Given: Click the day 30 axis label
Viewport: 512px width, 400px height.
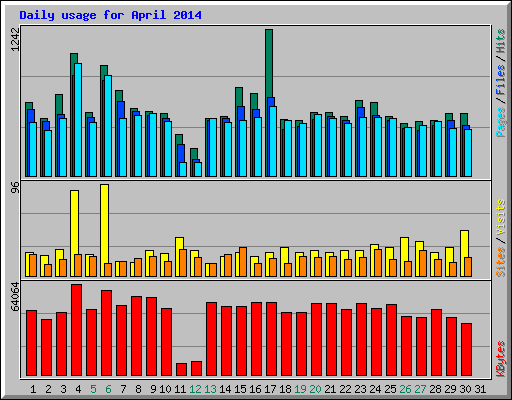Looking at the screenshot, I should (465, 389).
